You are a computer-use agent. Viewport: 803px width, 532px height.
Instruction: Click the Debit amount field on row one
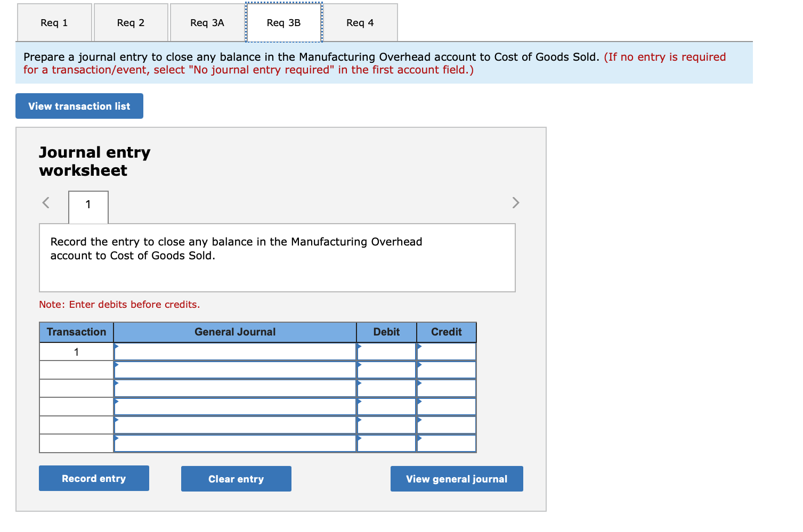pos(386,351)
